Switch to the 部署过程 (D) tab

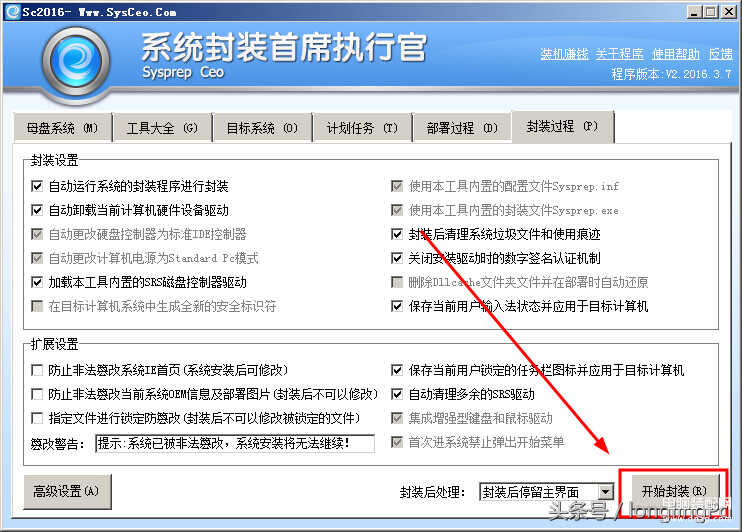(x=462, y=128)
